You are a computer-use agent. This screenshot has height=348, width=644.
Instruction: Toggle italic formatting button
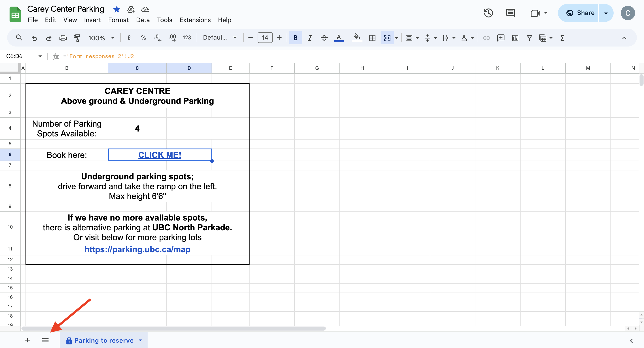click(x=310, y=38)
